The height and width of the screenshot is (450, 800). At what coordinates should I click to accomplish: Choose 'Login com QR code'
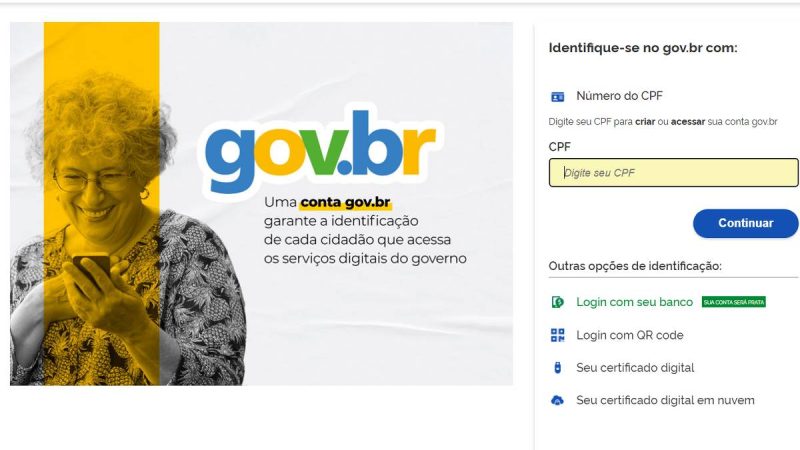(x=630, y=335)
